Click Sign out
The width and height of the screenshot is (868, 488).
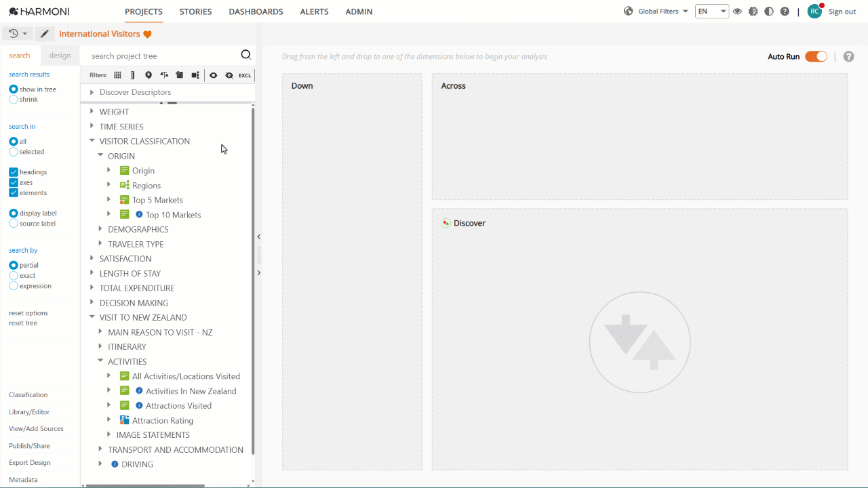pos(842,12)
